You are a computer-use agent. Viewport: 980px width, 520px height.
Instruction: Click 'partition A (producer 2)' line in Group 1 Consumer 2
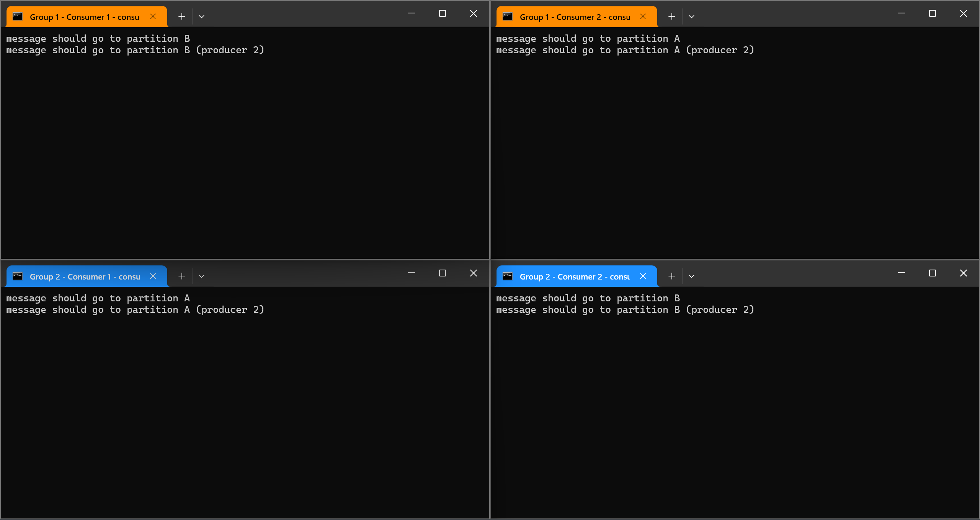[x=625, y=50]
